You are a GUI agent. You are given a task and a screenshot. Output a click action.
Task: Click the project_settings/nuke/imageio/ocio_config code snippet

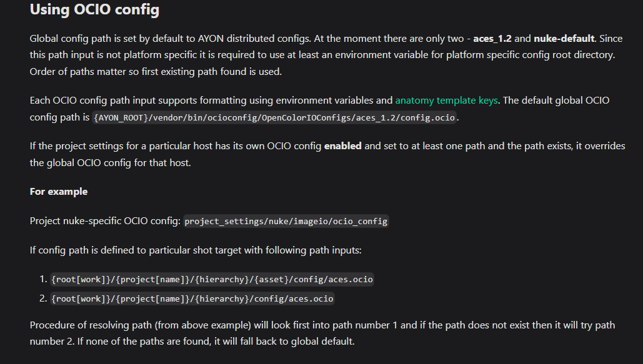coord(286,222)
